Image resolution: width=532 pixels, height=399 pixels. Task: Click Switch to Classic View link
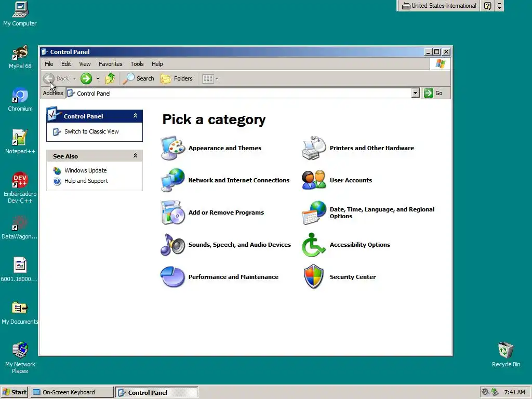(x=91, y=131)
